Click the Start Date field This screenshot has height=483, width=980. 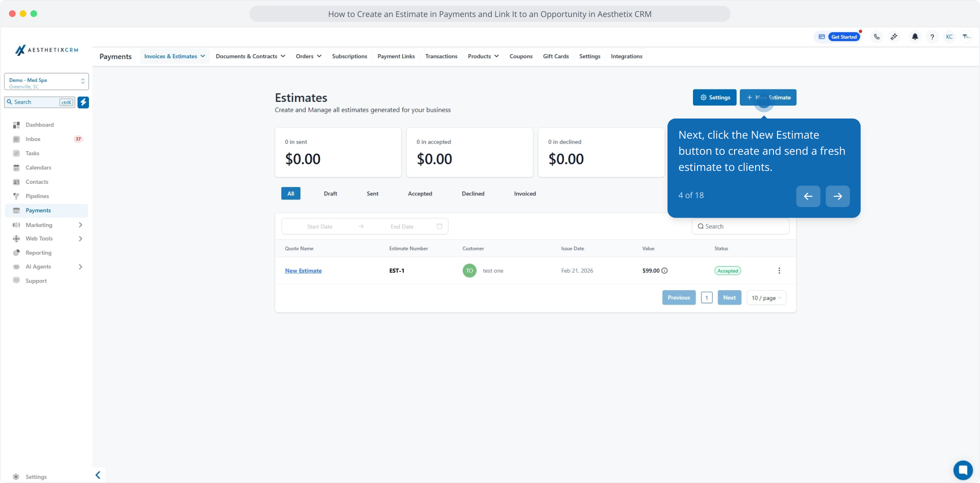[x=320, y=226]
